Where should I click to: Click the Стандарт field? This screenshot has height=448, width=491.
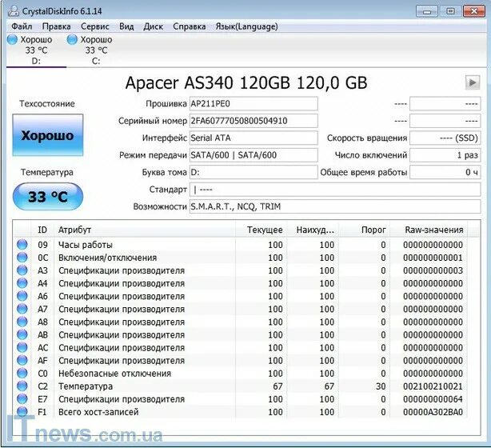tap(335, 190)
